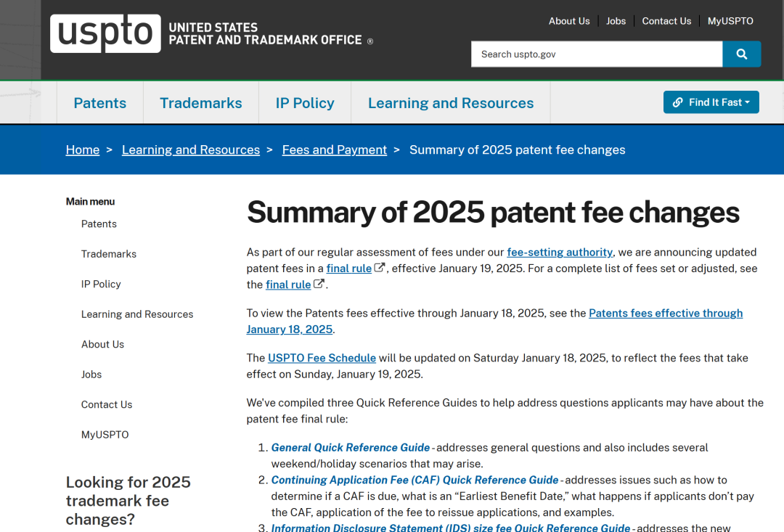Viewport: 784px width, 532px height.
Task: Click MyUSPTO in the top header
Action: (x=730, y=21)
